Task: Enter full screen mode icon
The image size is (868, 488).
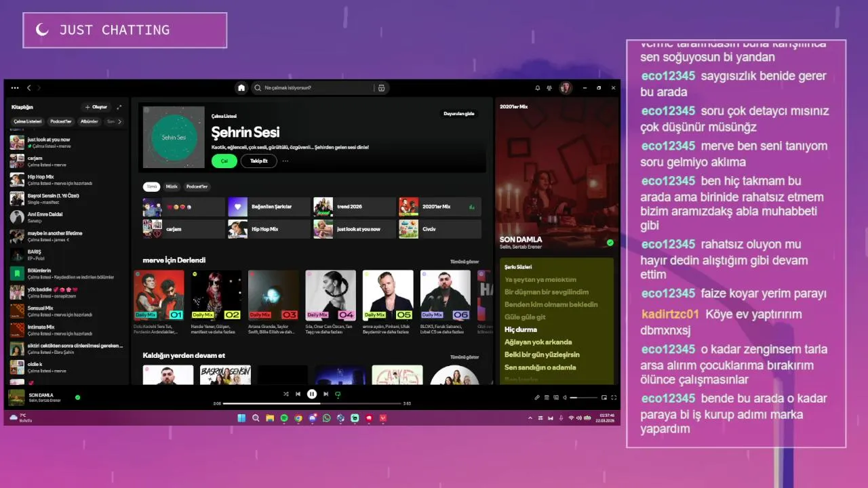Action: click(614, 397)
